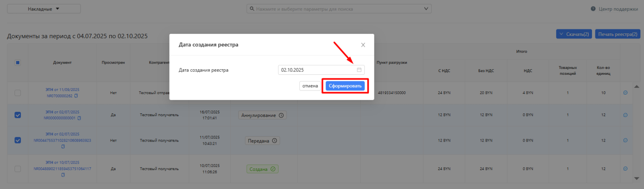The image size is (644, 189).
Task: Click the copy icon next to №0700000262
Action: (x=76, y=96)
